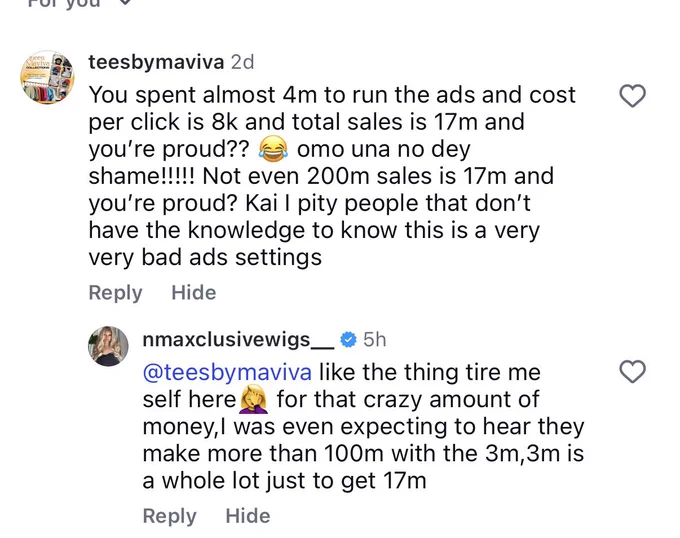This screenshot has width=680, height=538.
Task: Select the 'very bad ads settings' comment text
Action: (x=205, y=258)
